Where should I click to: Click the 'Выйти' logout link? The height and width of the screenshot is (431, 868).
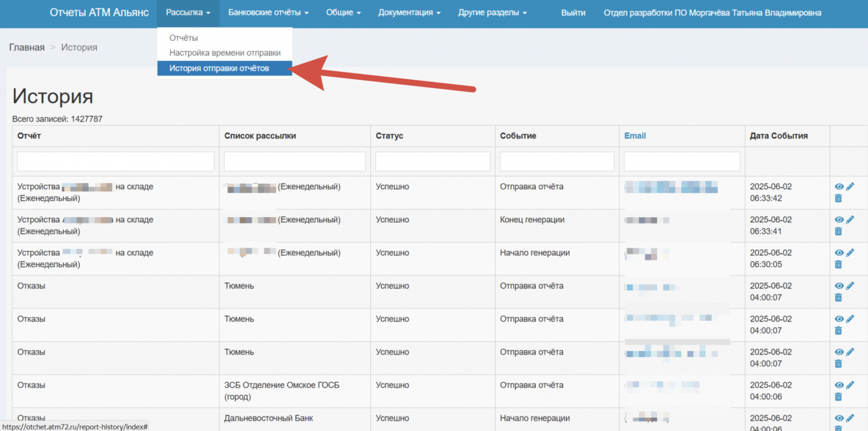tap(573, 13)
